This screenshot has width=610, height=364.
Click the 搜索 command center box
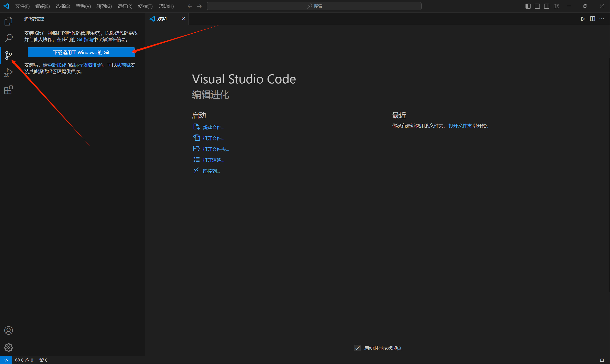pos(314,6)
